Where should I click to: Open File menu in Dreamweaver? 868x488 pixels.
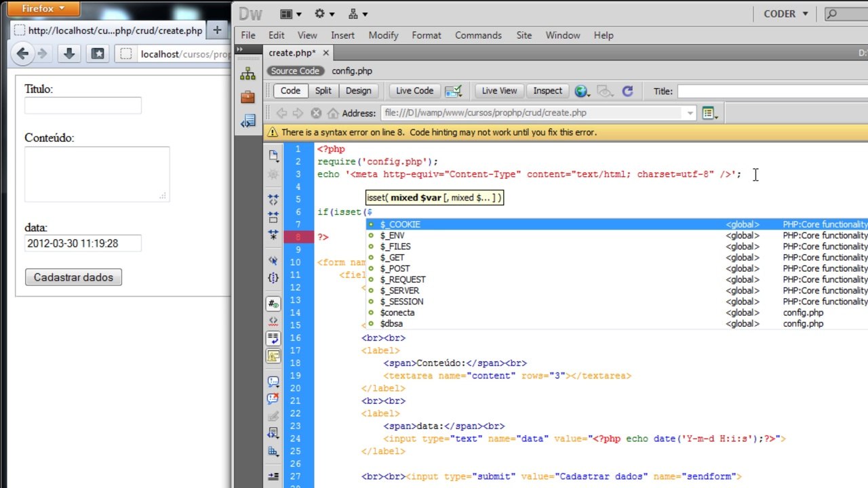point(248,35)
